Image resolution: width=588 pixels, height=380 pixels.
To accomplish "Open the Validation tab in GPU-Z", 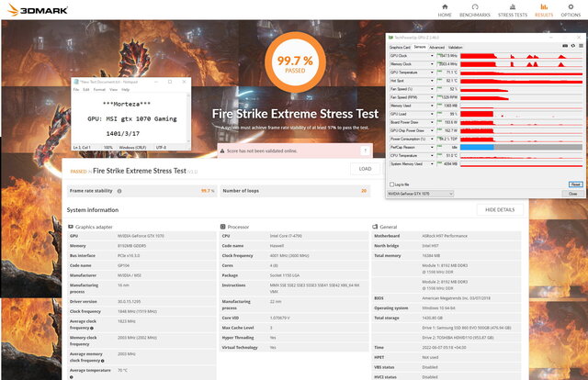I will [x=455, y=47].
